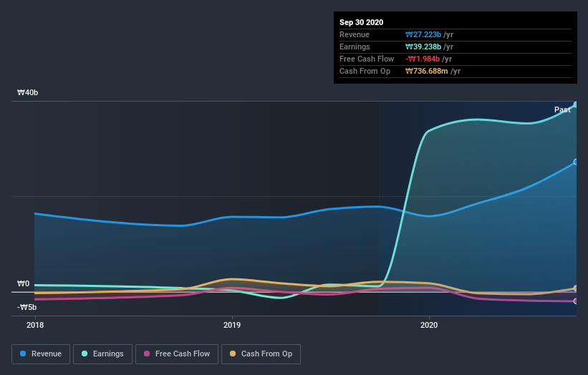588x375 pixels.
Task: Toggle the Cash From Op legend button
Action: [261, 354]
